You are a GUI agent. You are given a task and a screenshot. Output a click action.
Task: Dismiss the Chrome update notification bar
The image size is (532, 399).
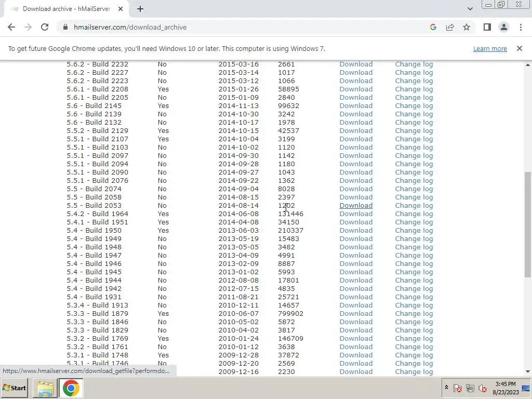(x=520, y=48)
